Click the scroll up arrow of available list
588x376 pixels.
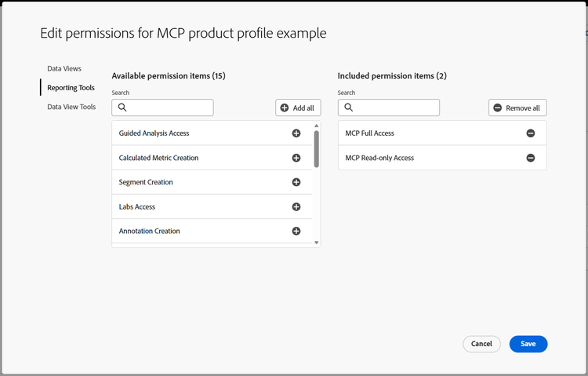[317, 126]
